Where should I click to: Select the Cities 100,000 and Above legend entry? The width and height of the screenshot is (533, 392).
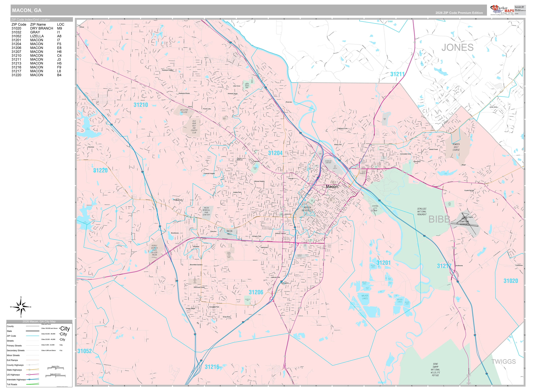[55, 329]
